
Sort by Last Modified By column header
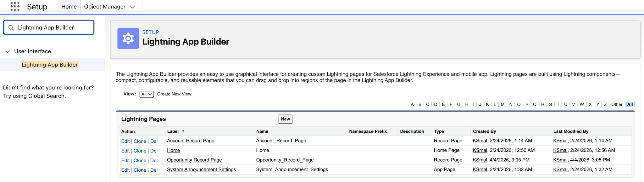pos(571,131)
